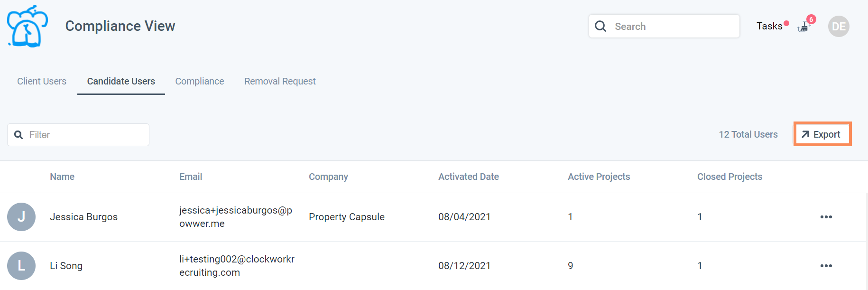The width and height of the screenshot is (868, 290).
Task: Sort by Activated Date column header
Action: (x=469, y=177)
